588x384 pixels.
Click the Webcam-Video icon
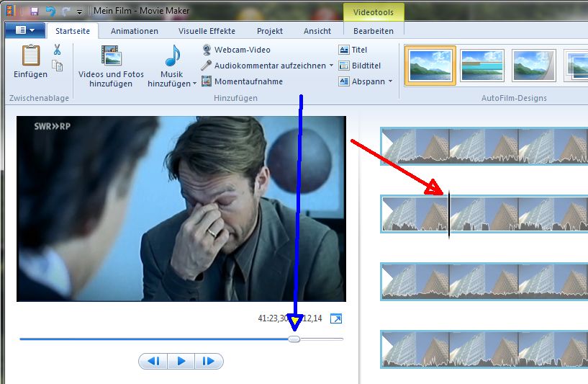[x=207, y=50]
